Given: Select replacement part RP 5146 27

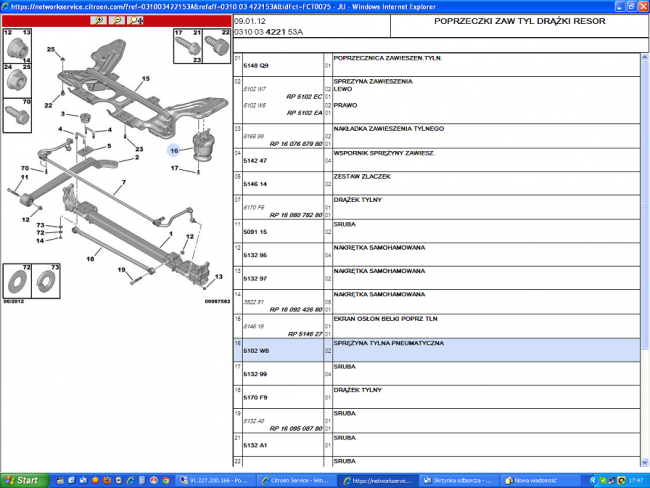Looking at the screenshot, I should (305, 334).
